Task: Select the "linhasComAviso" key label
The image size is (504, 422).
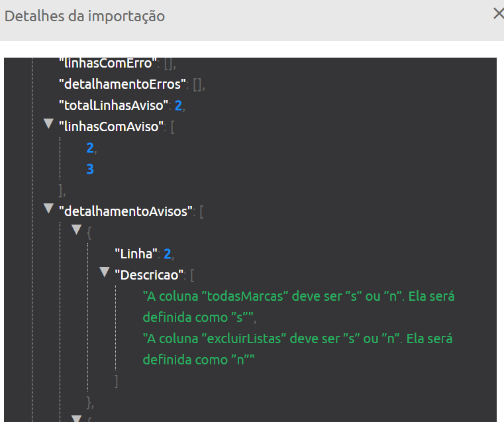Action: tap(111, 127)
